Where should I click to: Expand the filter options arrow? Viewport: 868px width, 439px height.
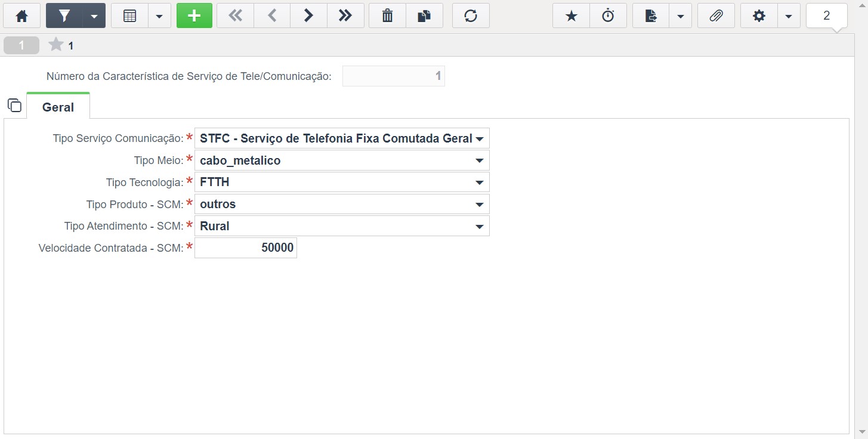point(94,16)
